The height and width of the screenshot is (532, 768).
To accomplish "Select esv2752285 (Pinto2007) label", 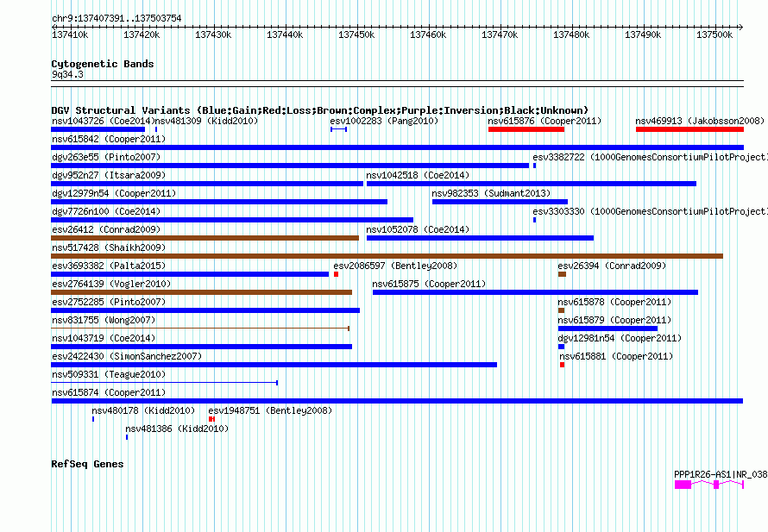I will pos(109,302).
